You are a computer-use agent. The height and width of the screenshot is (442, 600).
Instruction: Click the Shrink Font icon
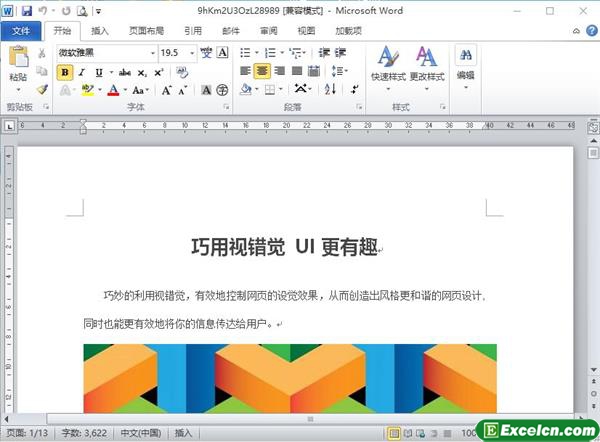[183, 90]
